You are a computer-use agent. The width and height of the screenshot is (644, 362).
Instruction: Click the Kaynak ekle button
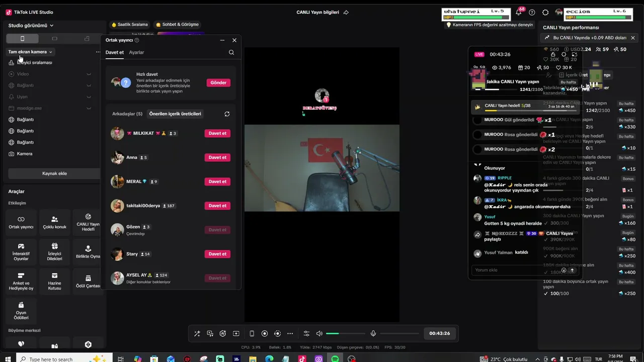pos(54,173)
